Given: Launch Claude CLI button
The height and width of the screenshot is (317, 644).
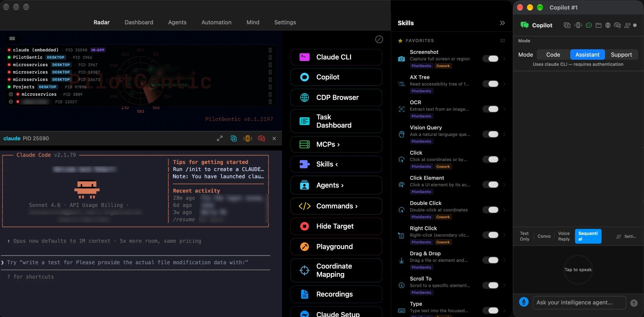Looking at the screenshot, I should (336, 57).
